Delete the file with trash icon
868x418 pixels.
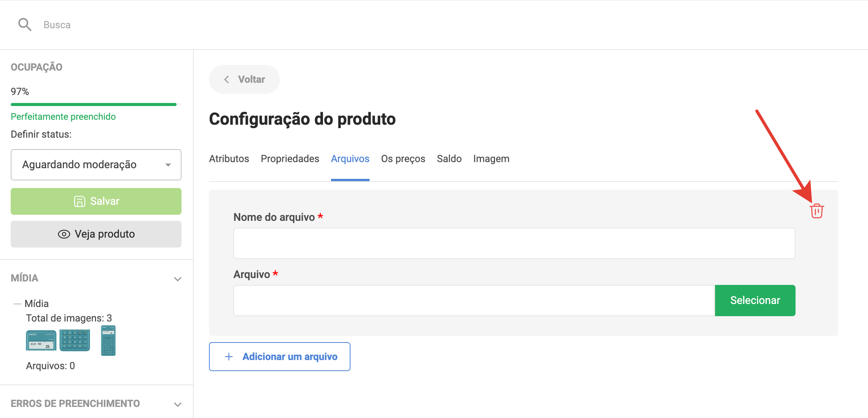[x=817, y=211]
